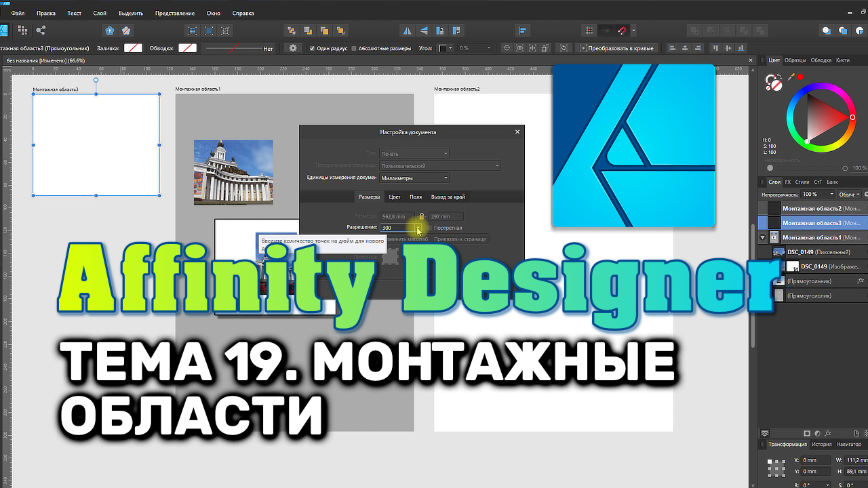Screen dimensions: 868x488
Task: Click the first overlapping-shapes icon at the toolbar's right end
Action: click(x=826, y=30)
